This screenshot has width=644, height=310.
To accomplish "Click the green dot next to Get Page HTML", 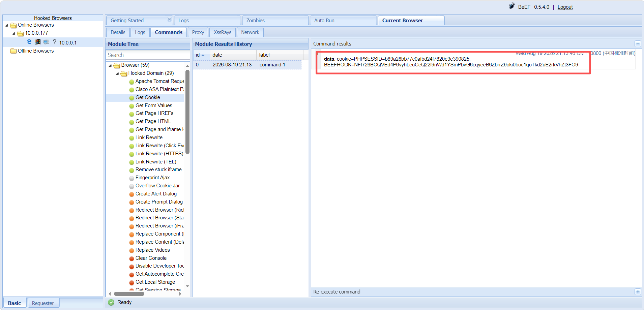I will (x=131, y=122).
